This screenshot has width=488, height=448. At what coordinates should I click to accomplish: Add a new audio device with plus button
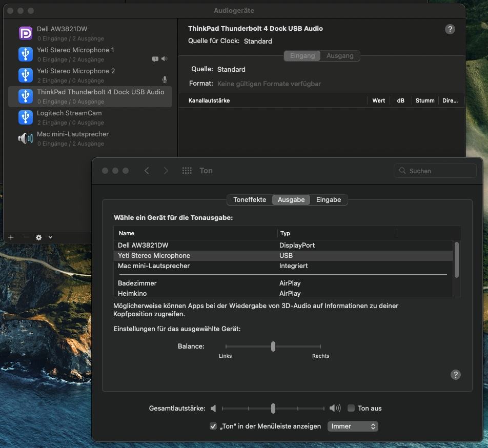(x=11, y=237)
